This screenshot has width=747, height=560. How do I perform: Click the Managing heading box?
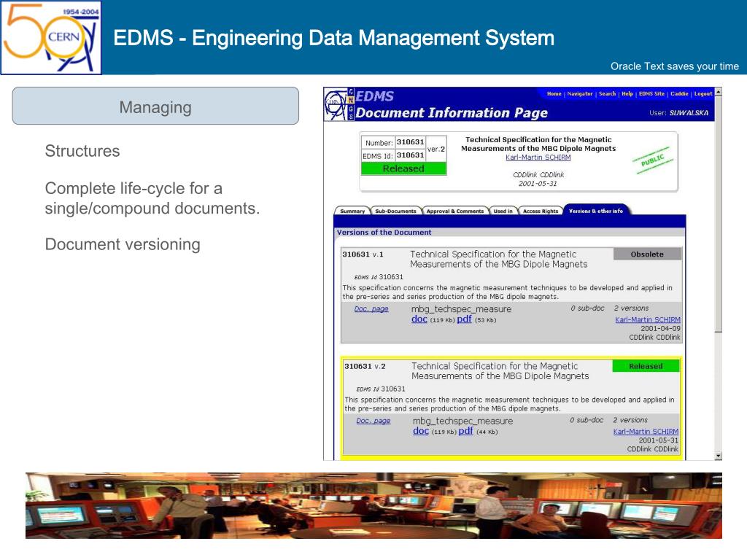click(x=155, y=106)
